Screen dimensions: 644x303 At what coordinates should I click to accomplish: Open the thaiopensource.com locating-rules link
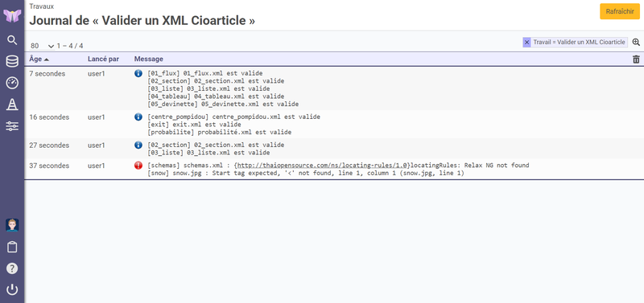click(x=323, y=166)
